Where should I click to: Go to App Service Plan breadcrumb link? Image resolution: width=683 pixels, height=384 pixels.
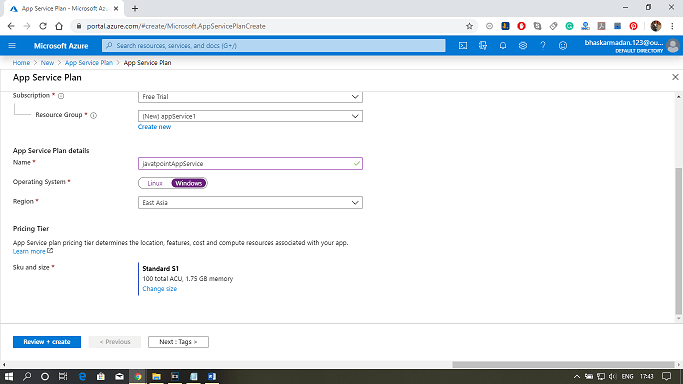coord(88,63)
